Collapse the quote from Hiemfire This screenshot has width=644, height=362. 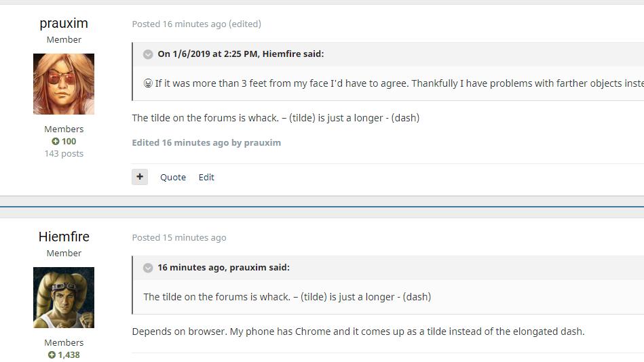(148, 54)
